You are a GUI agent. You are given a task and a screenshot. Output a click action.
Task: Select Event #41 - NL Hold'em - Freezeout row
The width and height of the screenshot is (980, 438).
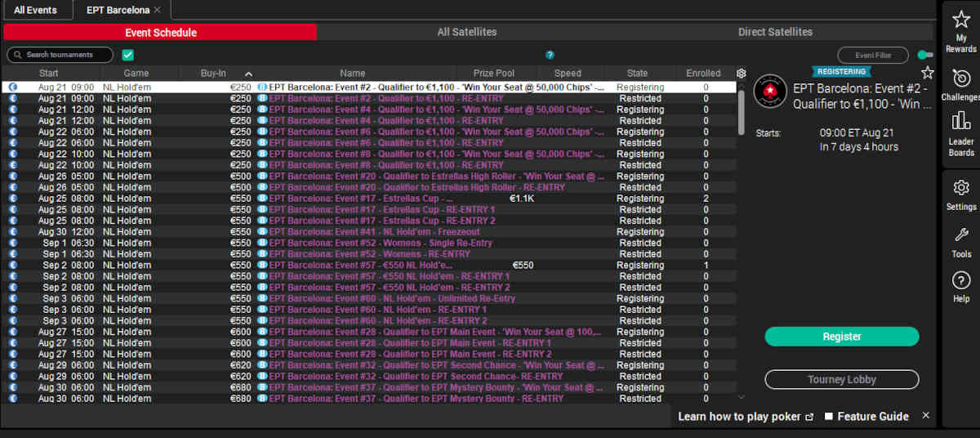coord(369,232)
